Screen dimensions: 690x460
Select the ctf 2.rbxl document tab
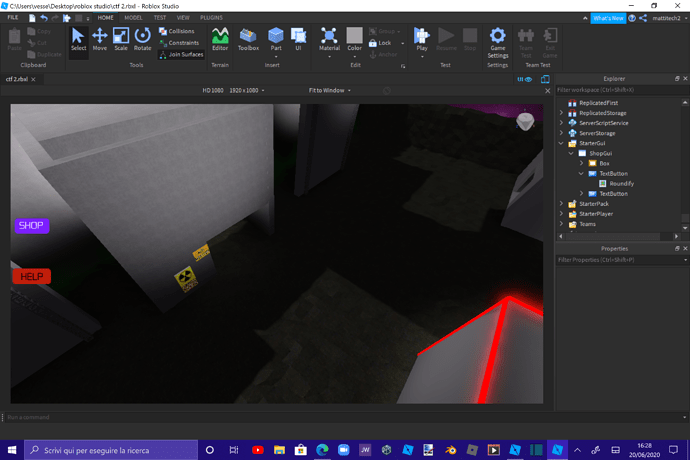(17, 79)
